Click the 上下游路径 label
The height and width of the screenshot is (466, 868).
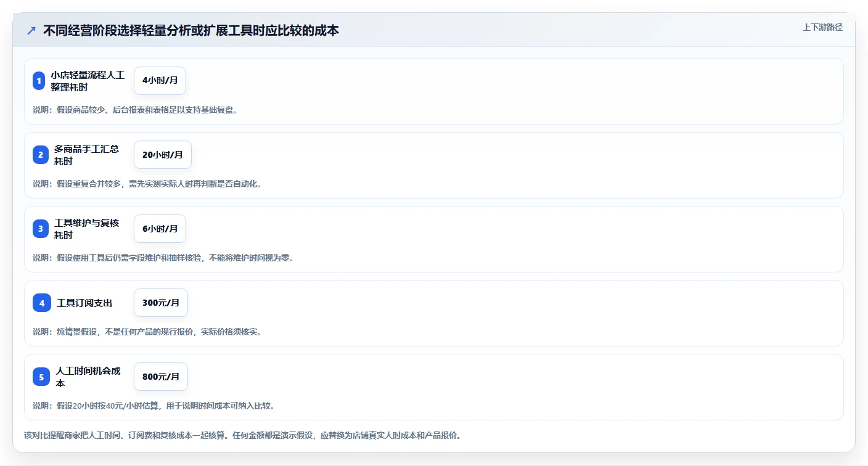[822, 27]
